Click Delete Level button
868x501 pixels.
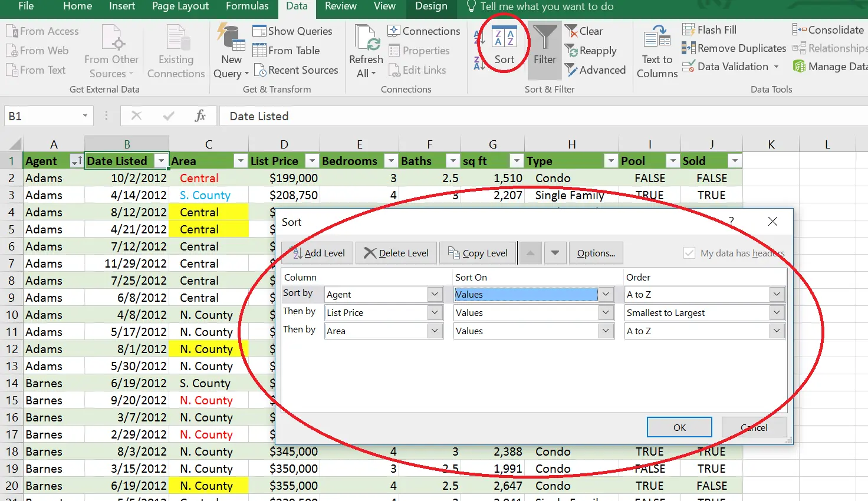point(396,253)
